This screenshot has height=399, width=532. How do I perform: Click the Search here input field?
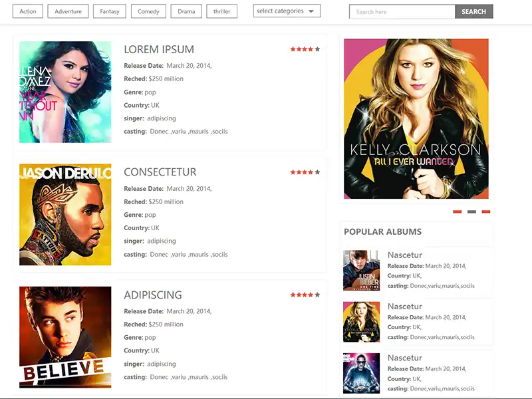click(x=402, y=11)
